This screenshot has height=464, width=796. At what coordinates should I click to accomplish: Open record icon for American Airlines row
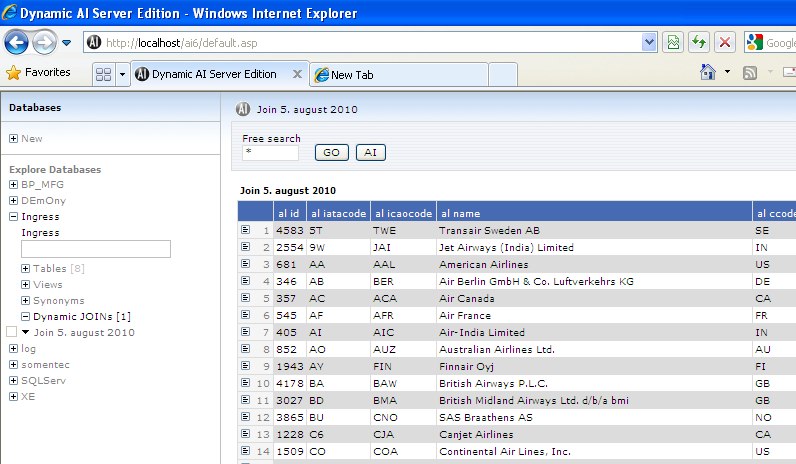[246, 264]
